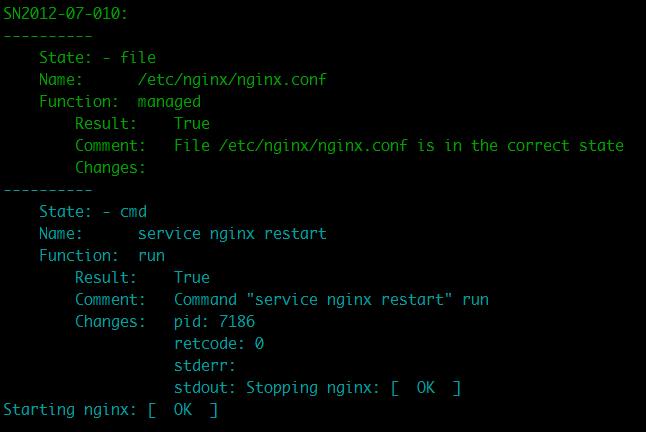The height and width of the screenshot is (432, 646).
Task: Click the first 'Result: True' value in green
Action: pos(192,124)
